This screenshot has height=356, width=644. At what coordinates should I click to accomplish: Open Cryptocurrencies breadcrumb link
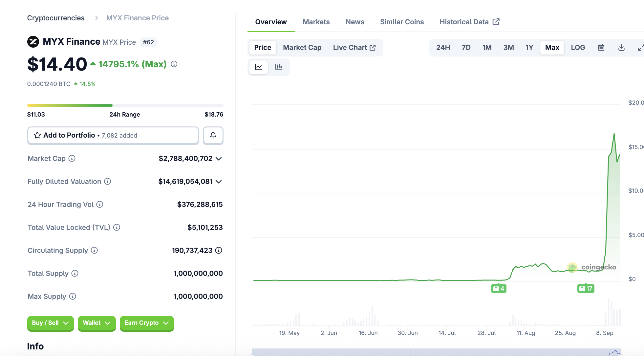pyautogui.click(x=56, y=18)
